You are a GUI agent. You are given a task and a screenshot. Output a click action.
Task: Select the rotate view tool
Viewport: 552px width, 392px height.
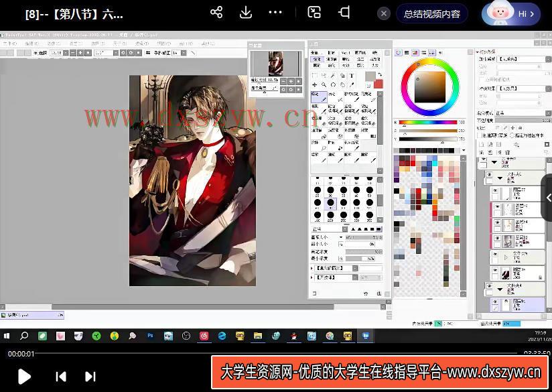coord(333,85)
